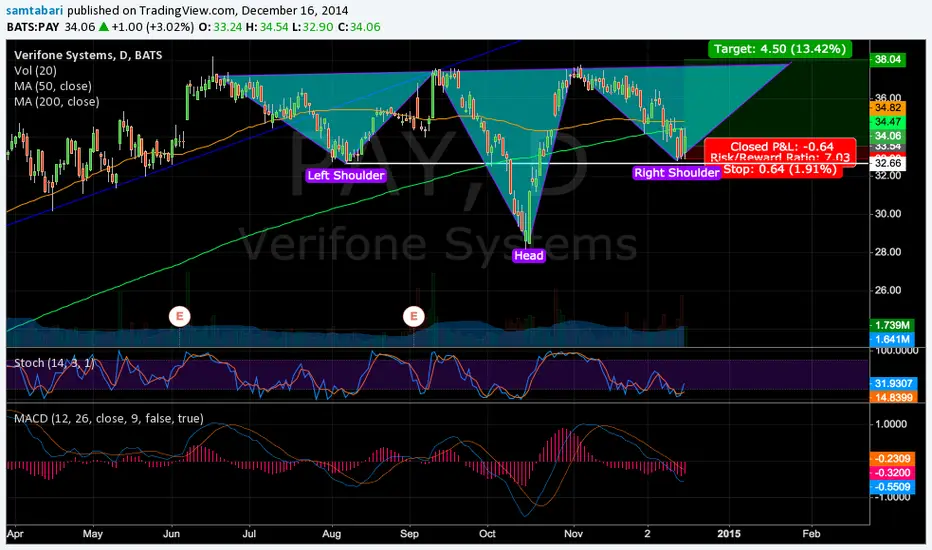The image size is (932, 550).
Task: Click the Aug label on the time axis
Action: click(332, 534)
